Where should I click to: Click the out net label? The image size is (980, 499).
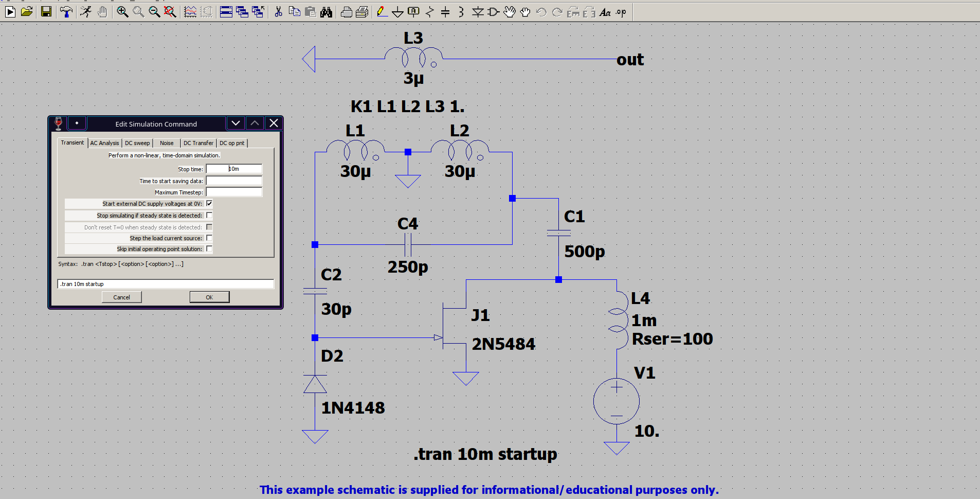tap(630, 60)
